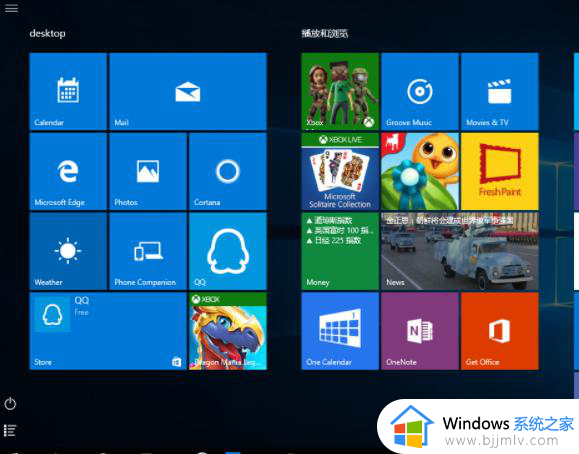This screenshot has width=579, height=454.
Task: Open the All apps list icon
Action: (10, 430)
